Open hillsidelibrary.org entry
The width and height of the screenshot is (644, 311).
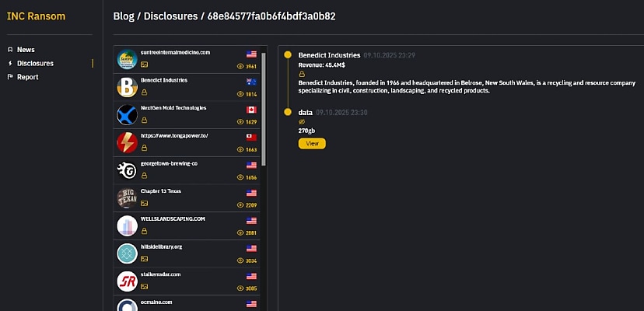(187, 254)
